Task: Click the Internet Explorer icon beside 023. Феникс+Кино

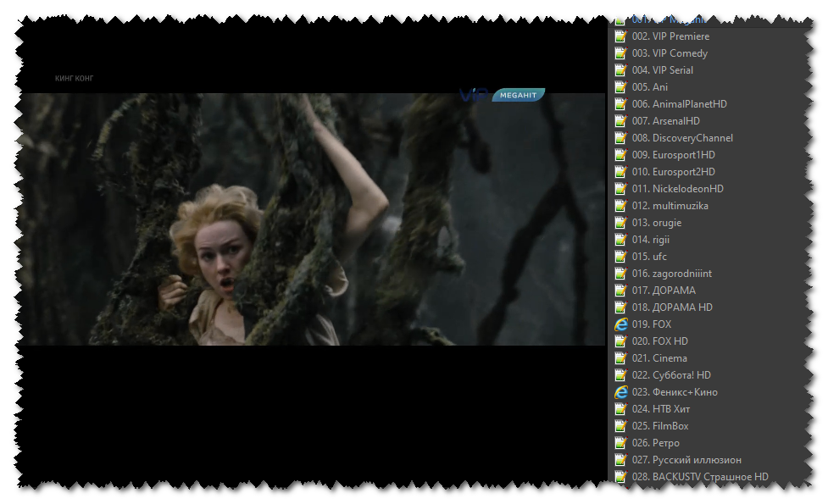Action: [x=621, y=392]
